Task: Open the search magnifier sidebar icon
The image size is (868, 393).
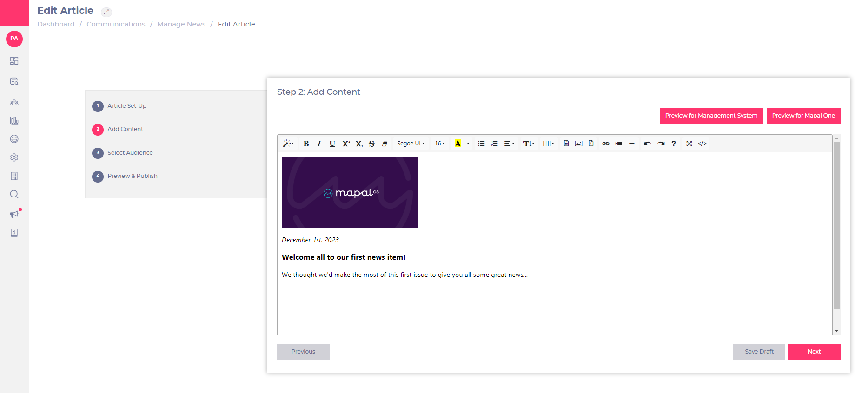Action: point(14,194)
